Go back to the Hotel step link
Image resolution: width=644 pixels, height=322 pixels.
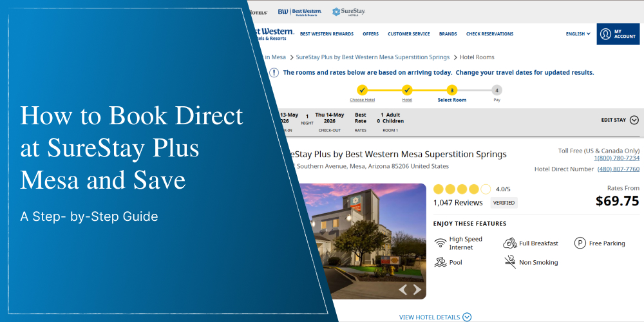tap(407, 100)
